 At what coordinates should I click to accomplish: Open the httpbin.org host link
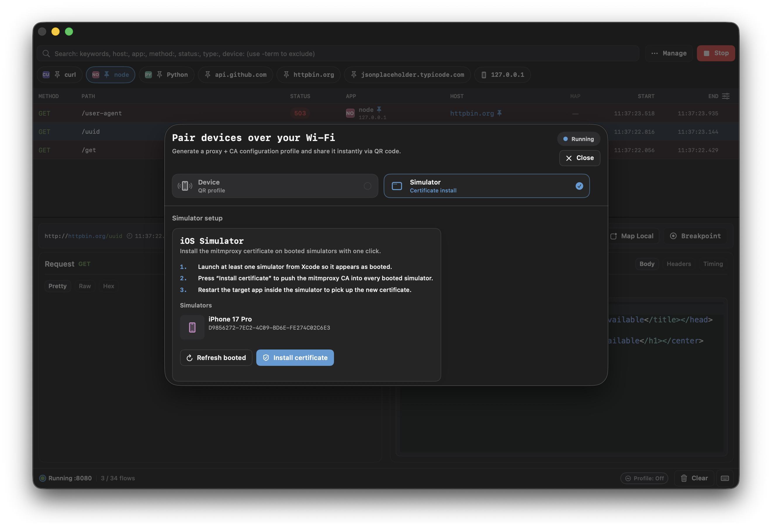coord(472,113)
